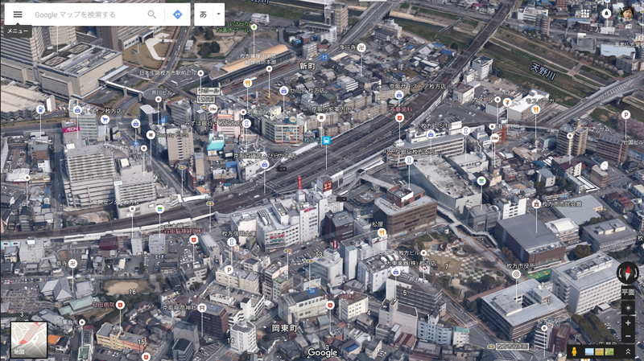Viewport: 644px width, 361px height.
Task: Click the 枚方市役所 map marker
Action: 516,274
